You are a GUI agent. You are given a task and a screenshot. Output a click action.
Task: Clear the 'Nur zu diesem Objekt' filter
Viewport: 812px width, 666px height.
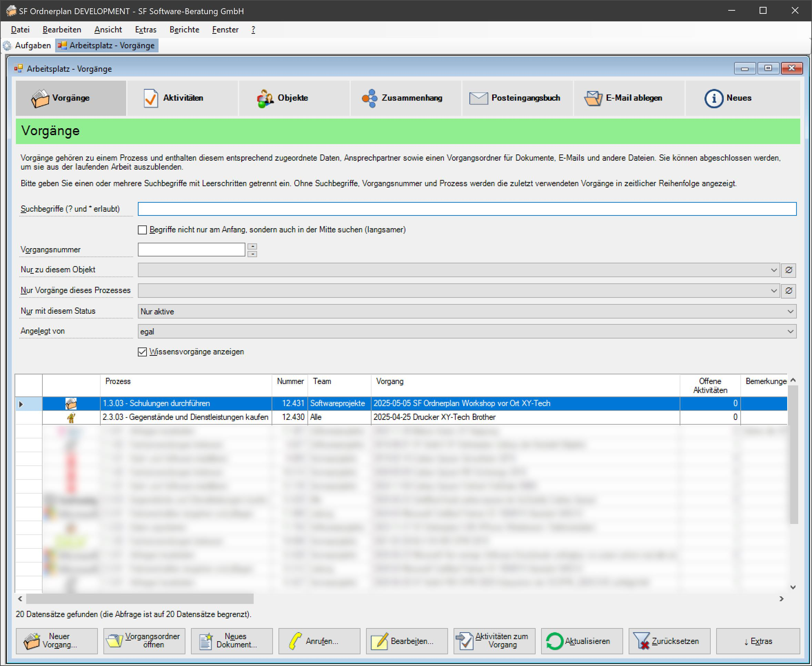coord(789,270)
